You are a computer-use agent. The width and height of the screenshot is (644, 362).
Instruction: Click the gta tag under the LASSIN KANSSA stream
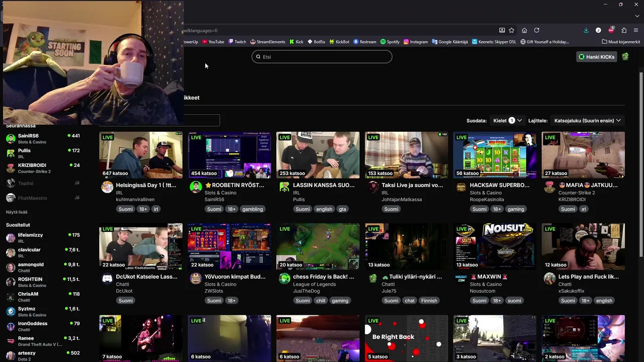[342, 209]
